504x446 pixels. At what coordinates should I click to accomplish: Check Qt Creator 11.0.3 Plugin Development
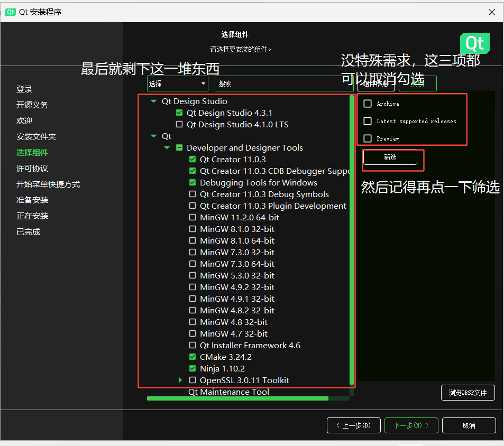(193, 206)
